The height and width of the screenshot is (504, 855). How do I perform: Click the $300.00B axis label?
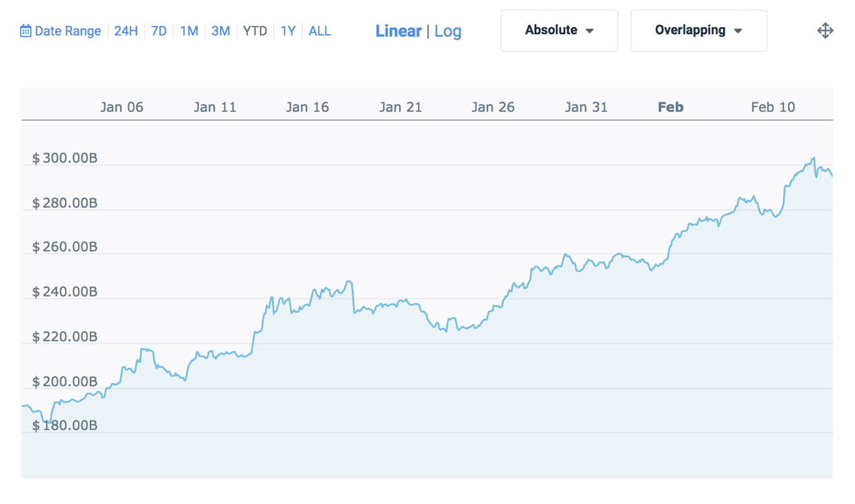tap(64, 157)
